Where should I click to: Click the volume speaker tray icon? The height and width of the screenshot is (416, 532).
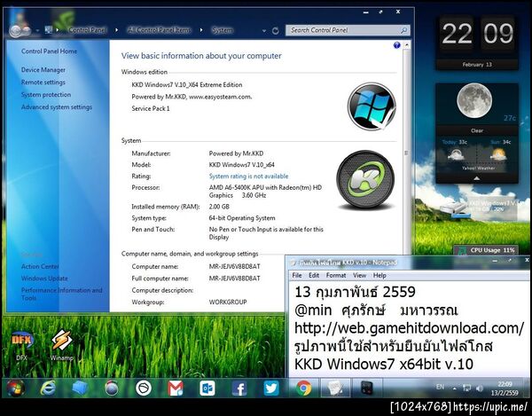[480, 388]
